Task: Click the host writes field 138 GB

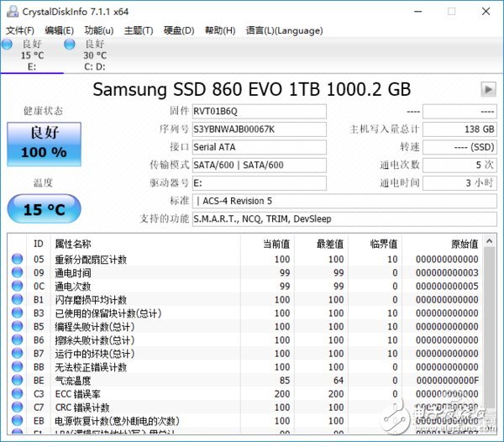Action: [459, 129]
